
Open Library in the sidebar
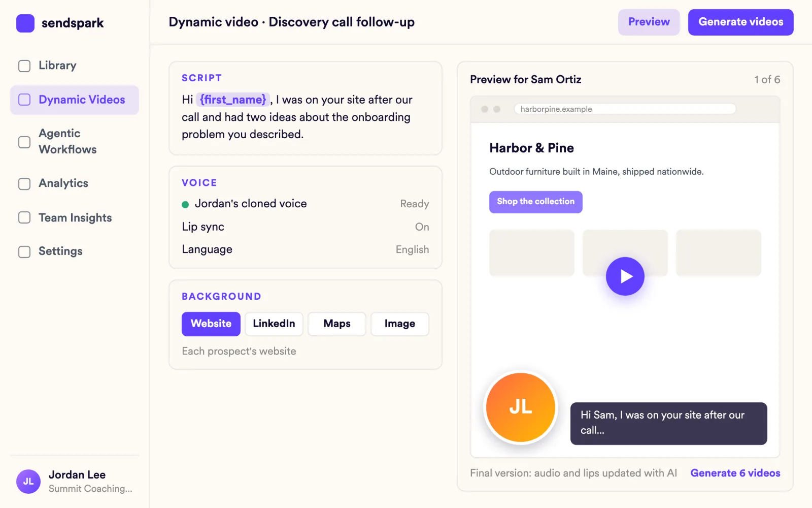(75, 66)
